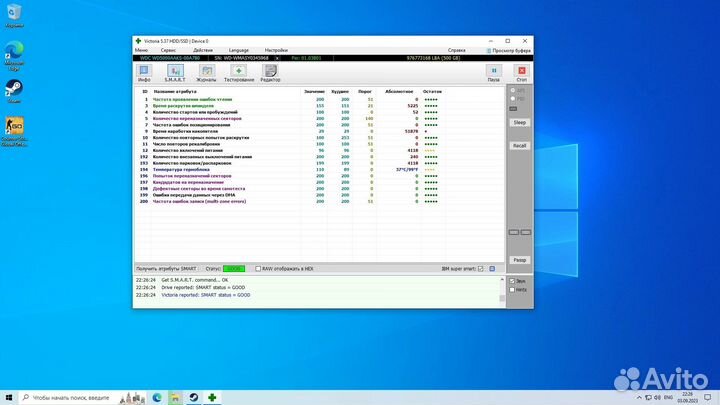Open the Инфо panel icon
720x405 pixels.
coord(144,73)
